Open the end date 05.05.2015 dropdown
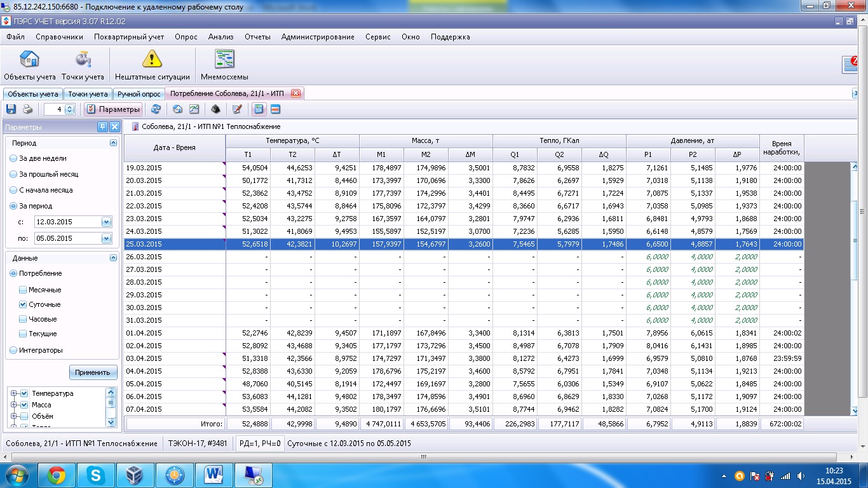Screen dimensions: 868x488 [106, 238]
